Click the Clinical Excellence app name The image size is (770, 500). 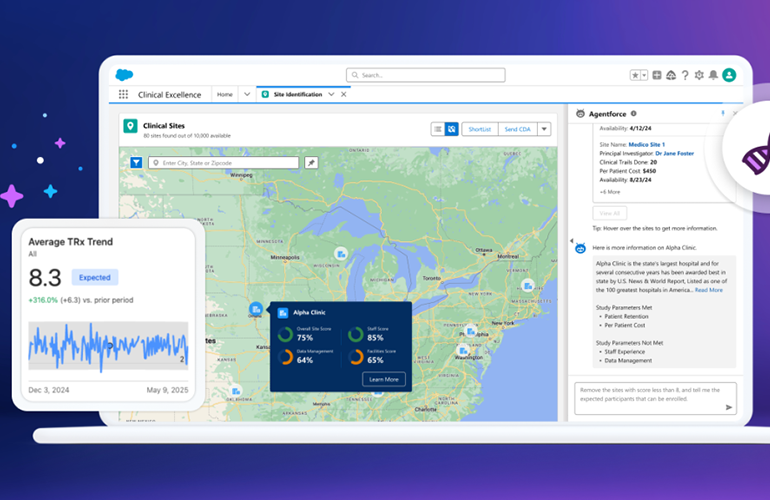pos(169,95)
